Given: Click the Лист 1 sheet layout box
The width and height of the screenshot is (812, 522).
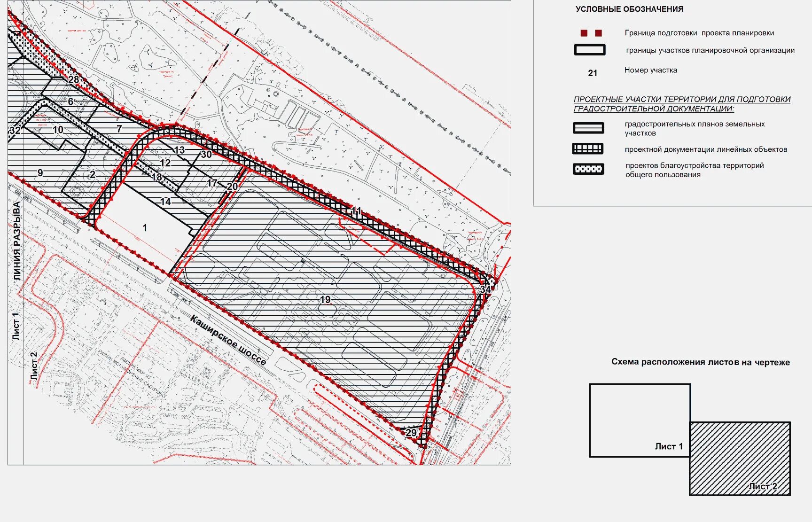Looking at the screenshot, I should coord(640,420).
